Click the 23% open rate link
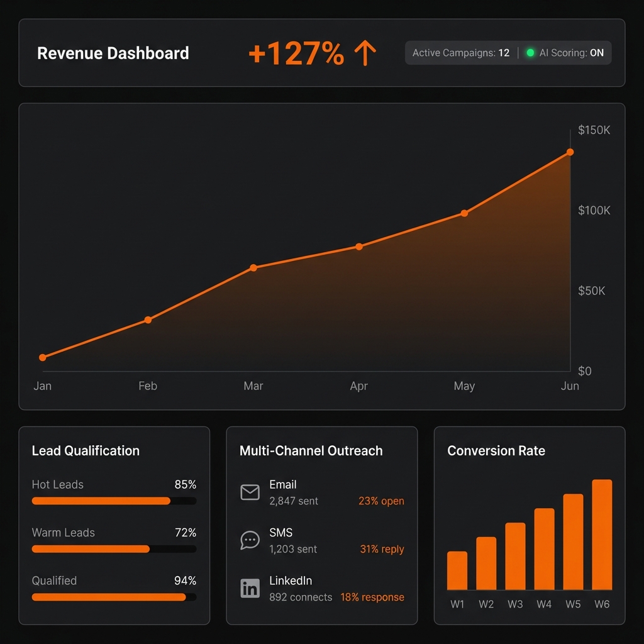644x644 pixels. click(x=380, y=501)
